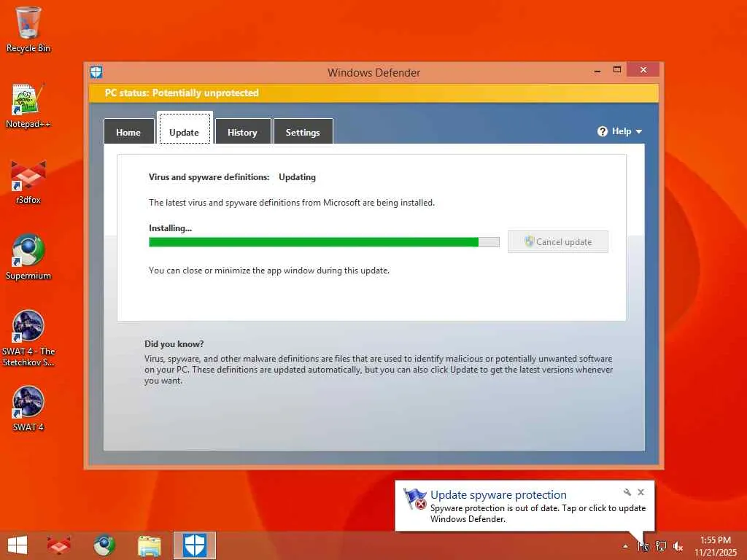The height and width of the screenshot is (560, 747).
Task: Dismiss the Update spyware protection notification
Action: point(641,492)
